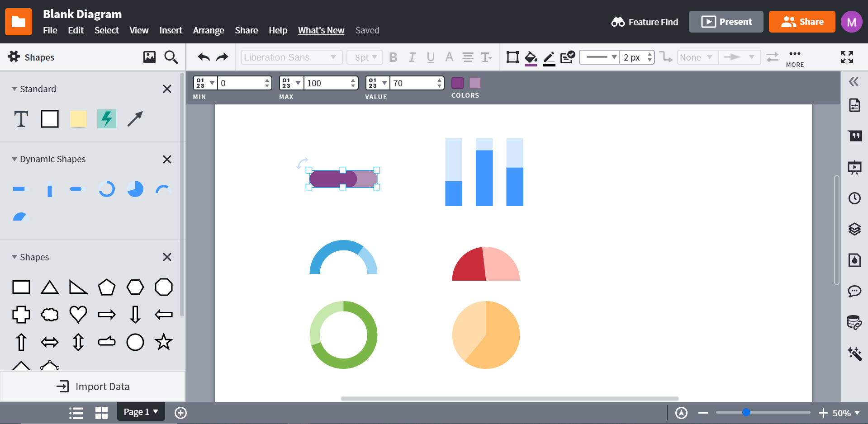Screen dimensions: 868x424
Task: Open the Arrange menu
Action: (209, 30)
